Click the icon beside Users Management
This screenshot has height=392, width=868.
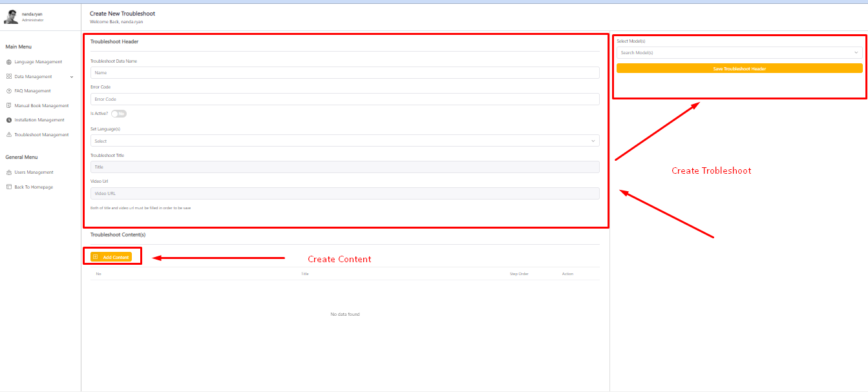pyautogui.click(x=8, y=172)
